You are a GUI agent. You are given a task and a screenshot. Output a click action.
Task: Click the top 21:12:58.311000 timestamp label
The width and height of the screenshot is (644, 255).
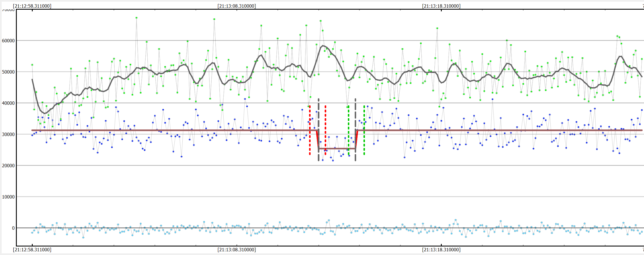click(32, 6)
